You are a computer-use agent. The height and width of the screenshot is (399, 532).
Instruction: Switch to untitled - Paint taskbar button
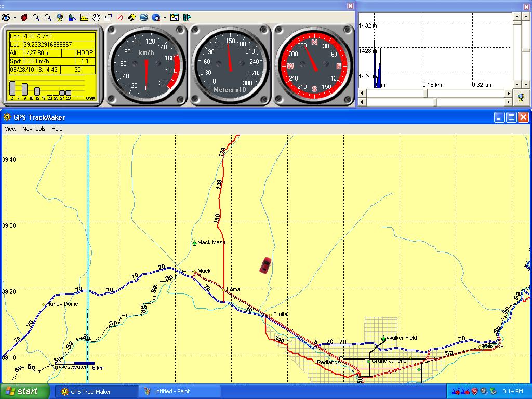(180, 392)
